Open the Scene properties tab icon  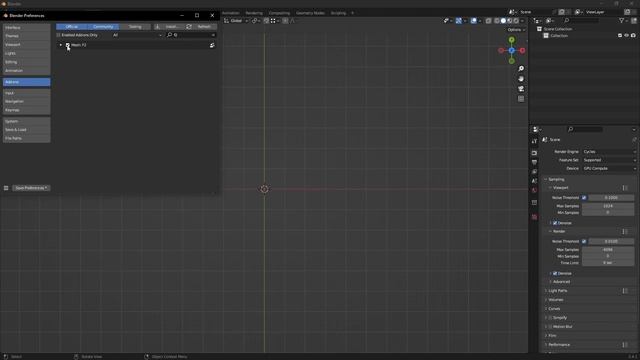[534, 181]
